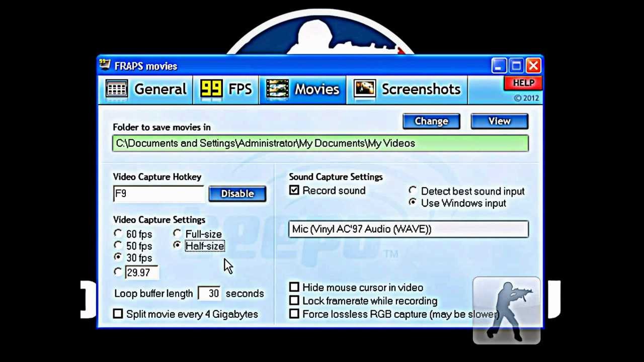The width and height of the screenshot is (644, 362).
Task: Select the 50 fps radio button
Action: tap(118, 245)
